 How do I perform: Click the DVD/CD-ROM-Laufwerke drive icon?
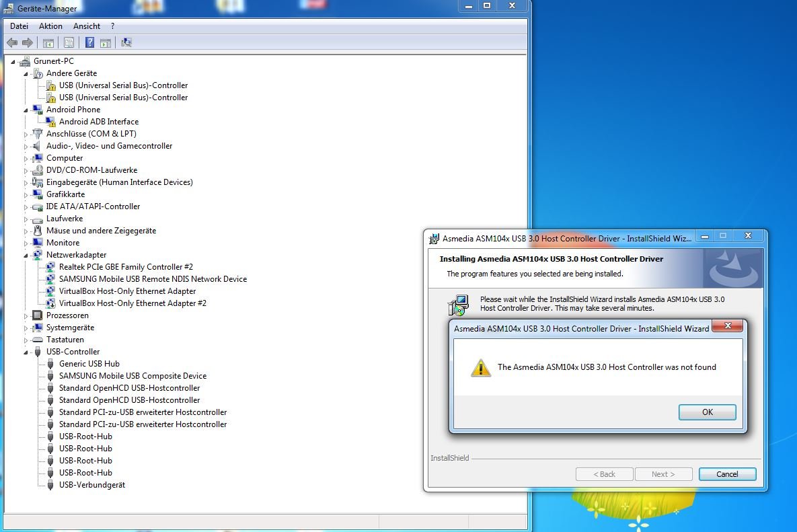pos(38,170)
